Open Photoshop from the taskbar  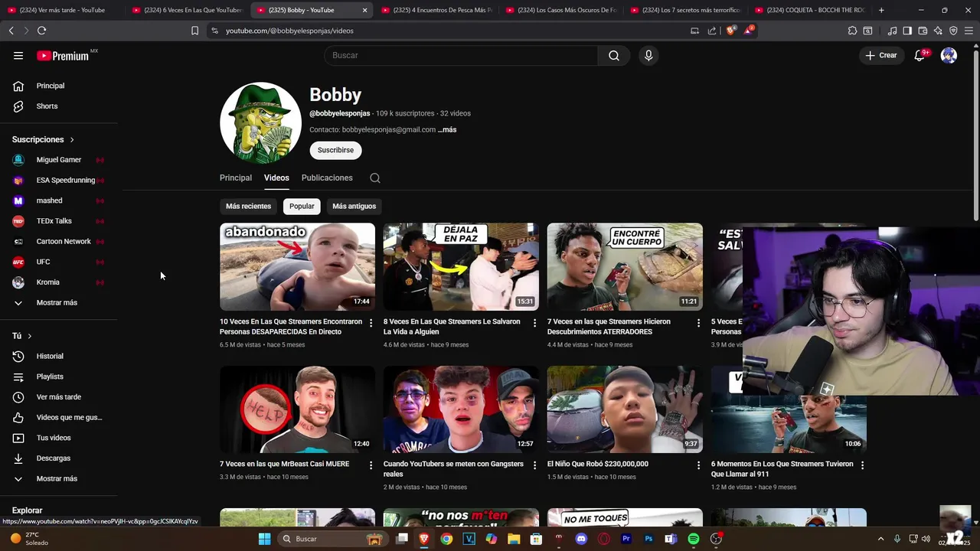[x=648, y=539]
